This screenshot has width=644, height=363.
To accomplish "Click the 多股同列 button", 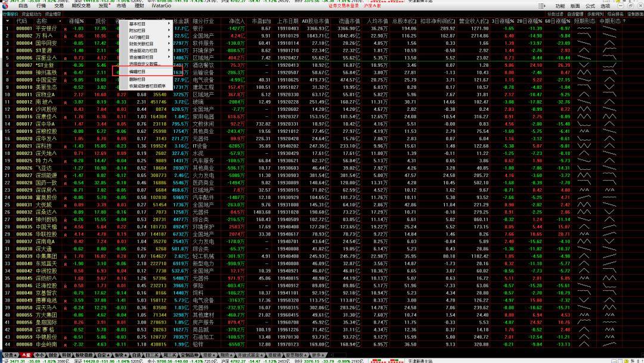I will 595,14.
